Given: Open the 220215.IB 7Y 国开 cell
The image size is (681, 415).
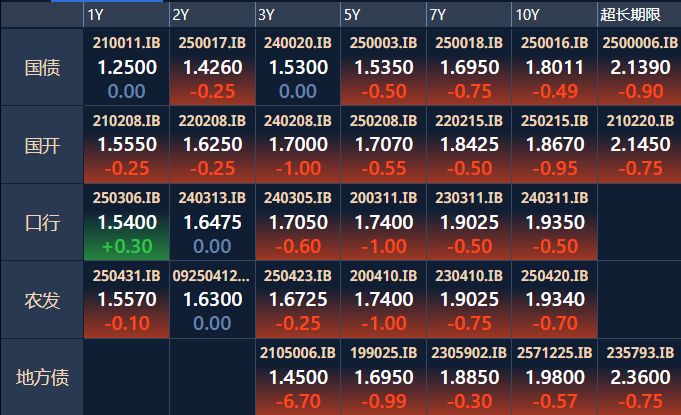Looking at the screenshot, I should click(469, 145).
